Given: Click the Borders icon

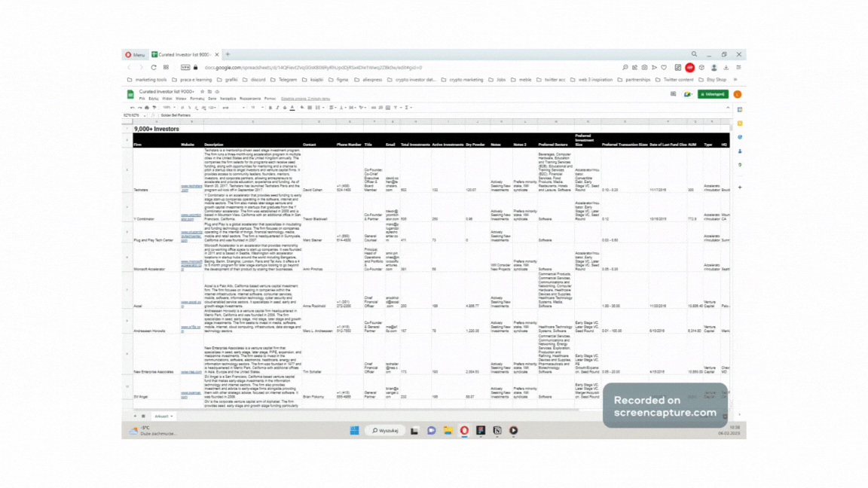Looking at the screenshot, I should tap(310, 108).
